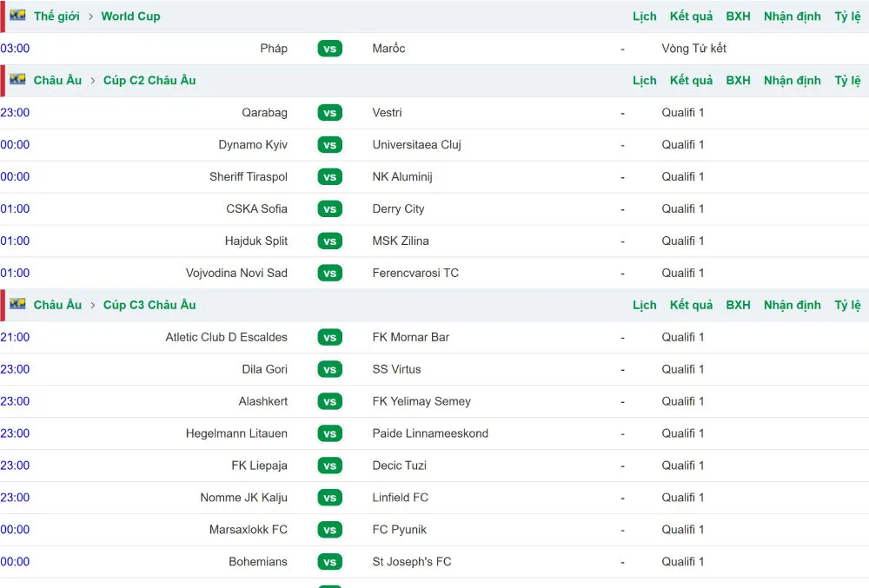
Task: Click team name St Joseph's FC
Action: (412, 563)
